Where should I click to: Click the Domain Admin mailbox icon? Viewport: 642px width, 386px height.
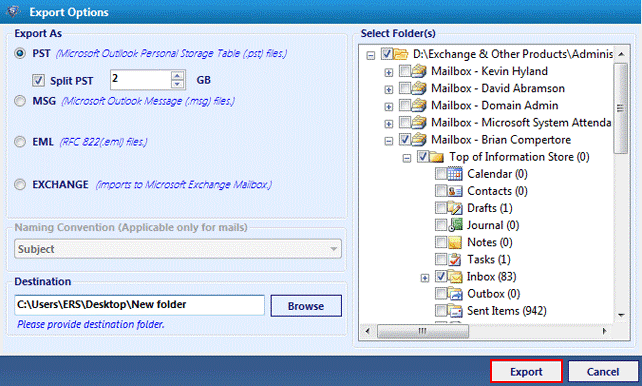419,106
